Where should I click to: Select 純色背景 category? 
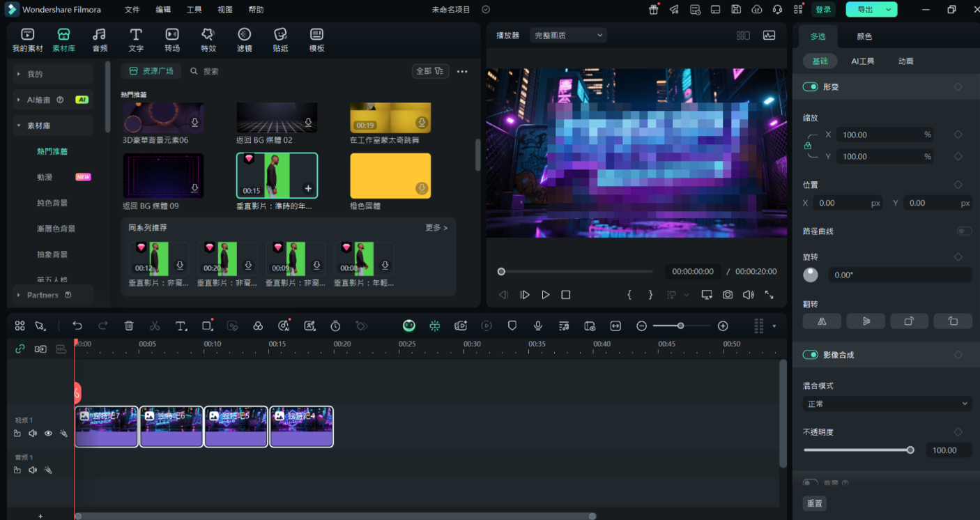[x=52, y=203]
